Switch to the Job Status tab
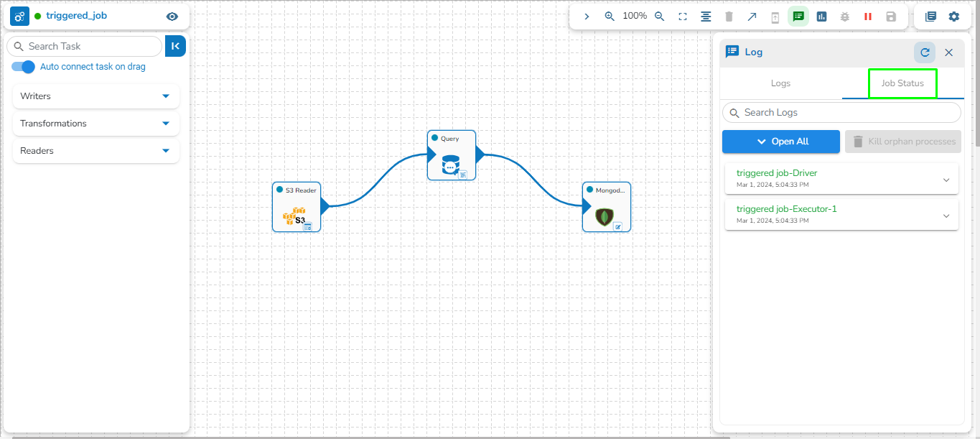This screenshot has width=980, height=439. pos(902,83)
